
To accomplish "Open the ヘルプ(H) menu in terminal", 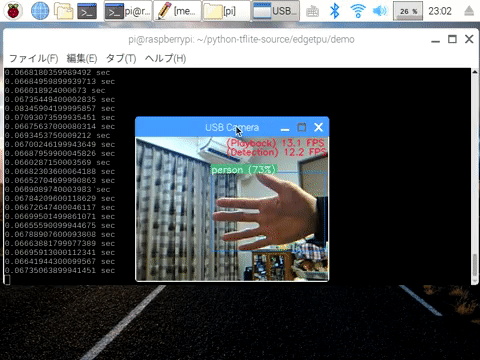I will click(x=165, y=59).
